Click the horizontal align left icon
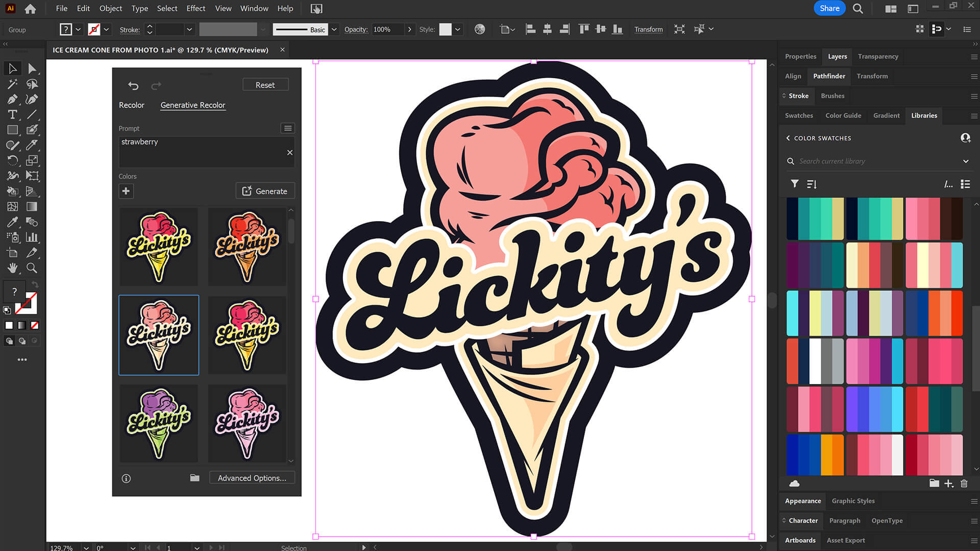The image size is (980, 551). tap(530, 29)
